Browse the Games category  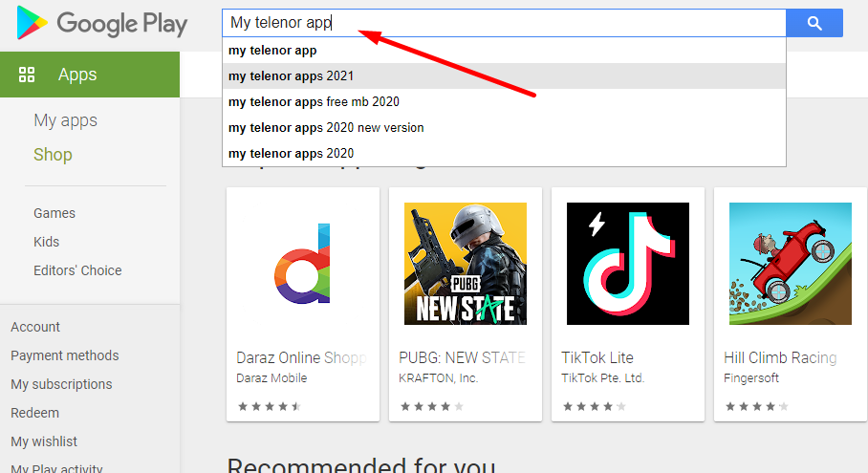[54, 213]
